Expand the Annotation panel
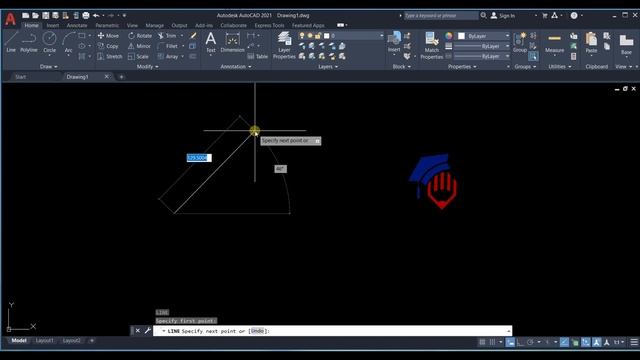Viewport: 640px width, 360px height. click(x=236, y=67)
